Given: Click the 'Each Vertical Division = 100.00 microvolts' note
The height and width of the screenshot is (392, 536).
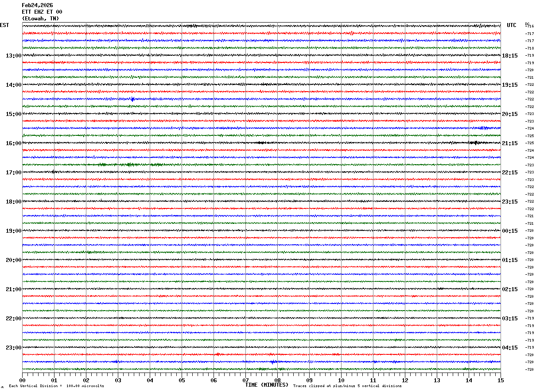Looking at the screenshot, I should coord(56,386).
